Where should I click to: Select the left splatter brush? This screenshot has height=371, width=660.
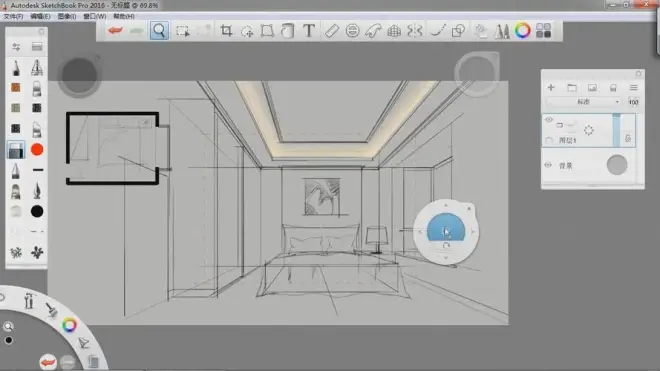tap(16, 253)
